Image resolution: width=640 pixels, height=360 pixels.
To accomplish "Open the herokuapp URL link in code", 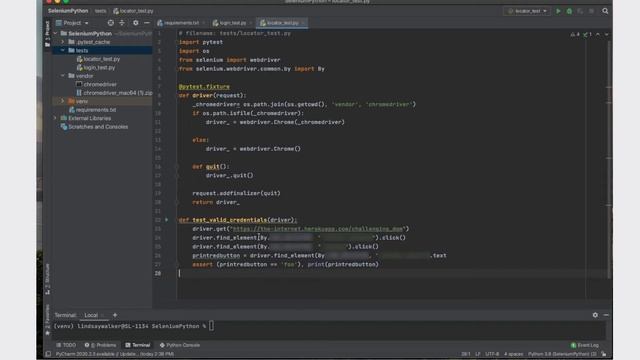I will point(318,229).
